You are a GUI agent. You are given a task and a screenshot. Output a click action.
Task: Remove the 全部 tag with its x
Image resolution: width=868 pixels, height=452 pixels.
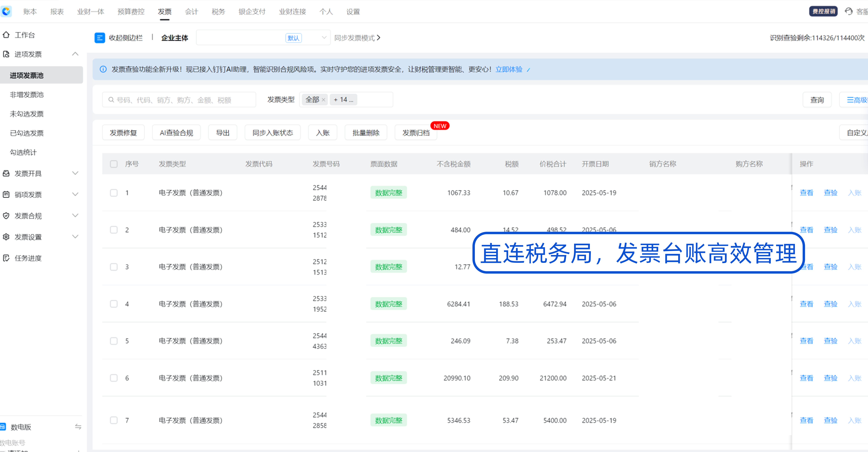click(323, 100)
